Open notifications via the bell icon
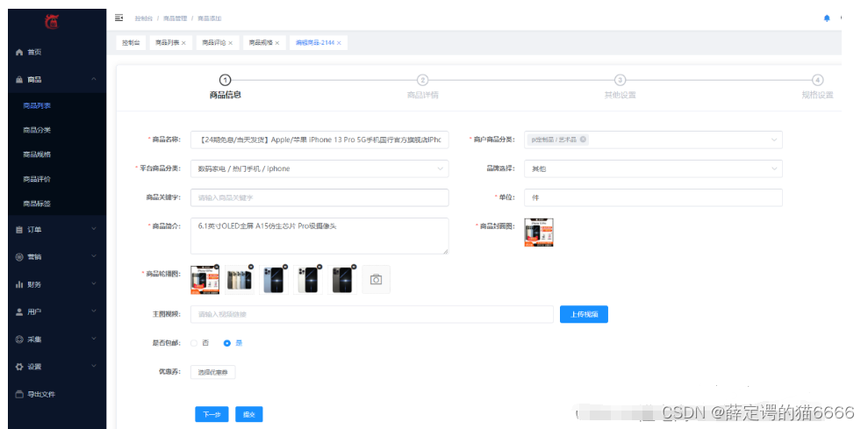The image size is (868, 429). point(827,18)
